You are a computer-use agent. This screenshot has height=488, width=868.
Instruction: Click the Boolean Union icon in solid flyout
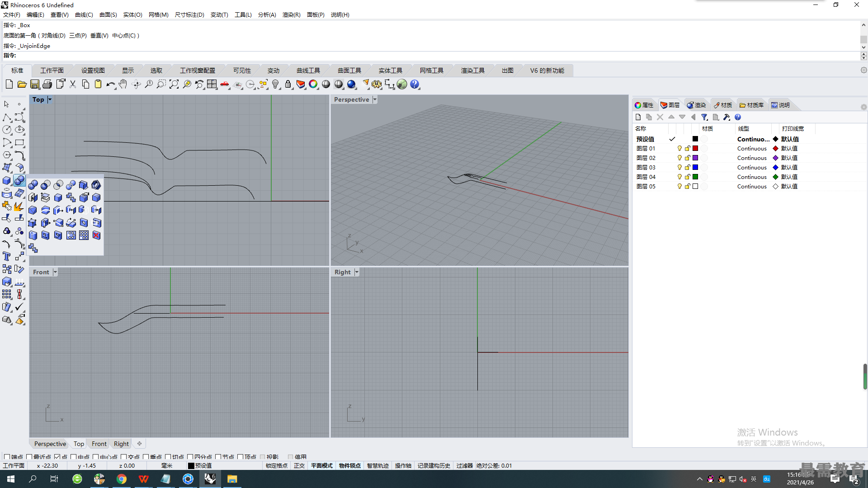33,185
